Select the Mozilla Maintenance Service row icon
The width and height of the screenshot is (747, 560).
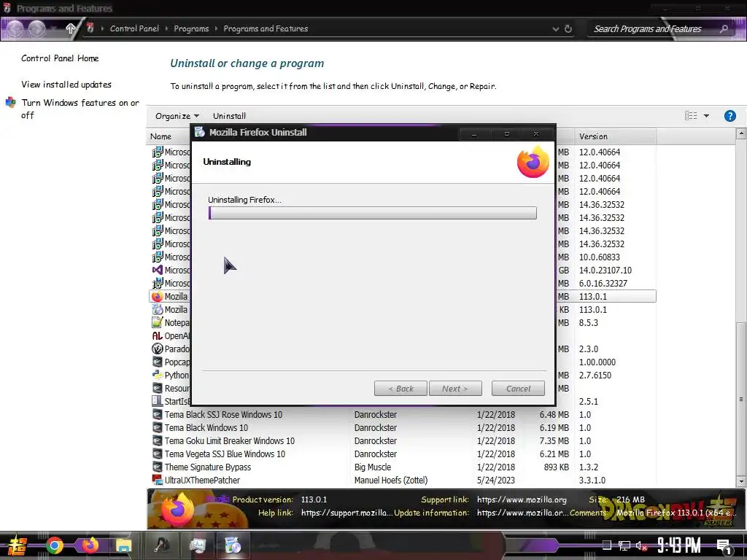tap(158, 309)
